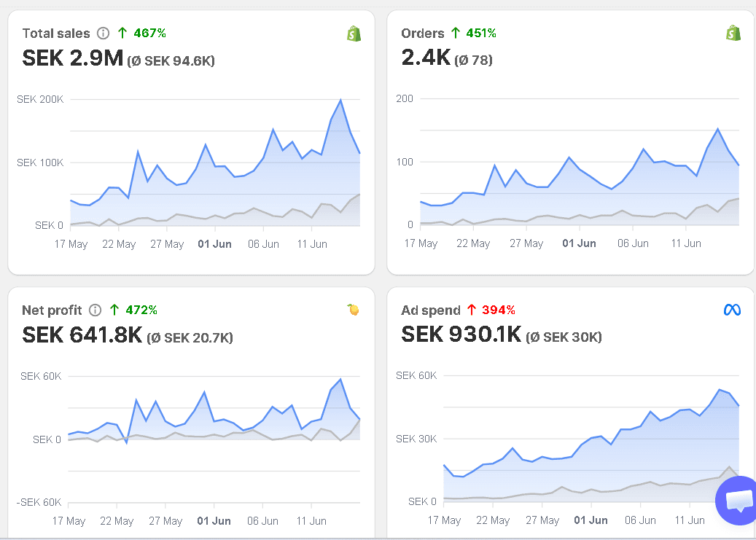Screen dimensions: 756x540
Task: Click the 01 Jun label on Net profit chart
Action: pyautogui.click(x=214, y=521)
